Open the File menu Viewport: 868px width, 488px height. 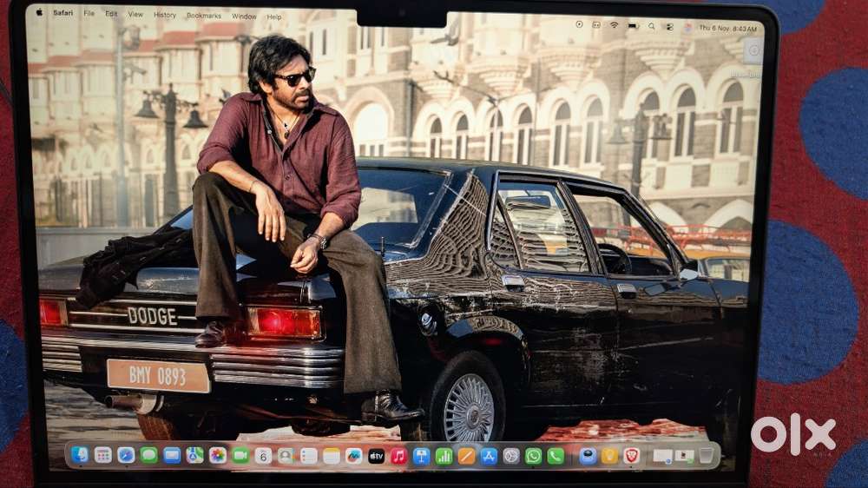click(89, 13)
